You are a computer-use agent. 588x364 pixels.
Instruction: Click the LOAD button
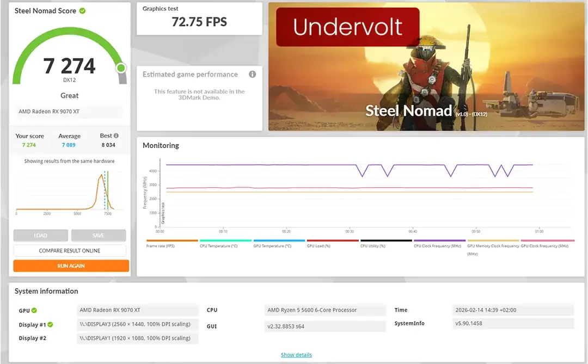(40, 236)
